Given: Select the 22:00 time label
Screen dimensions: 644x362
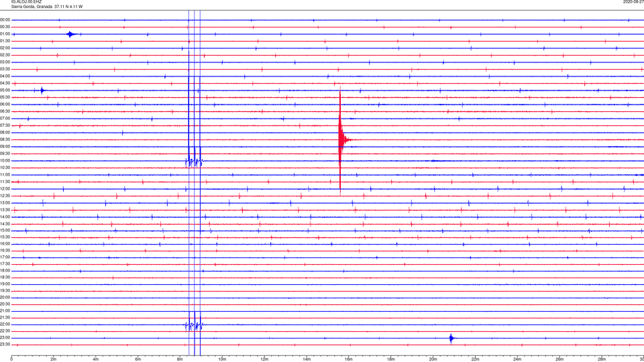Looking at the screenshot, I should 5,324.
